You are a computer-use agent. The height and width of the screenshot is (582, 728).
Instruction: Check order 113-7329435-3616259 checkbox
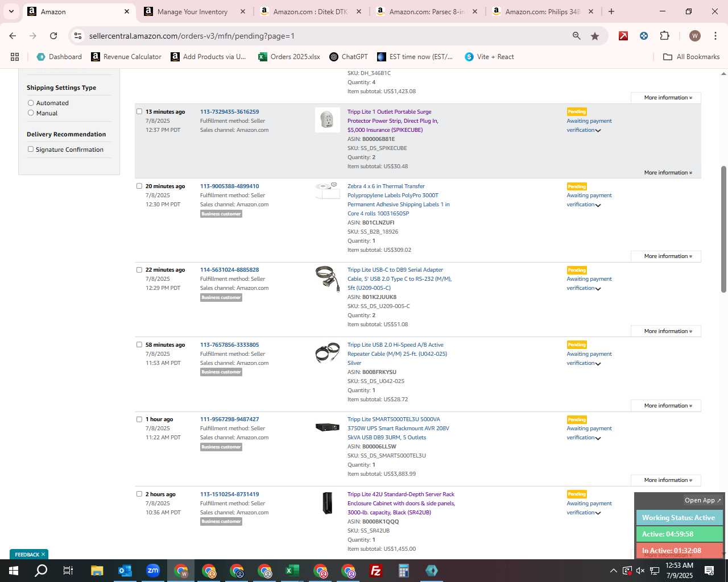(x=139, y=111)
